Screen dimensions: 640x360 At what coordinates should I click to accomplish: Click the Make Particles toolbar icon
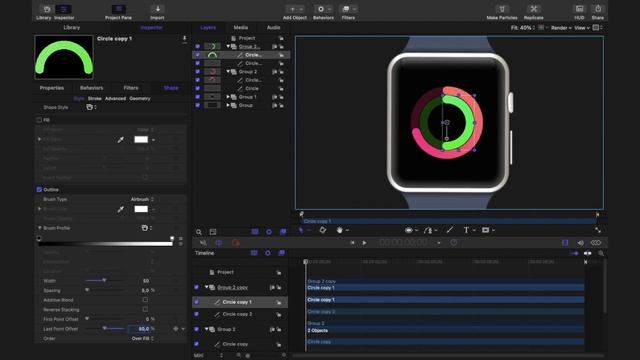(502, 9)
